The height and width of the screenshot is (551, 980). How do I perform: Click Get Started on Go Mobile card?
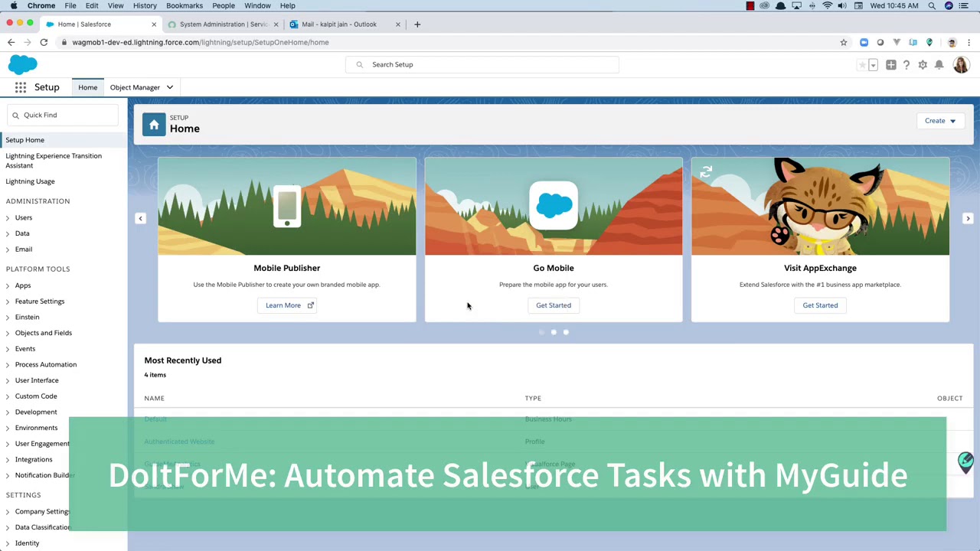point(554,305)
